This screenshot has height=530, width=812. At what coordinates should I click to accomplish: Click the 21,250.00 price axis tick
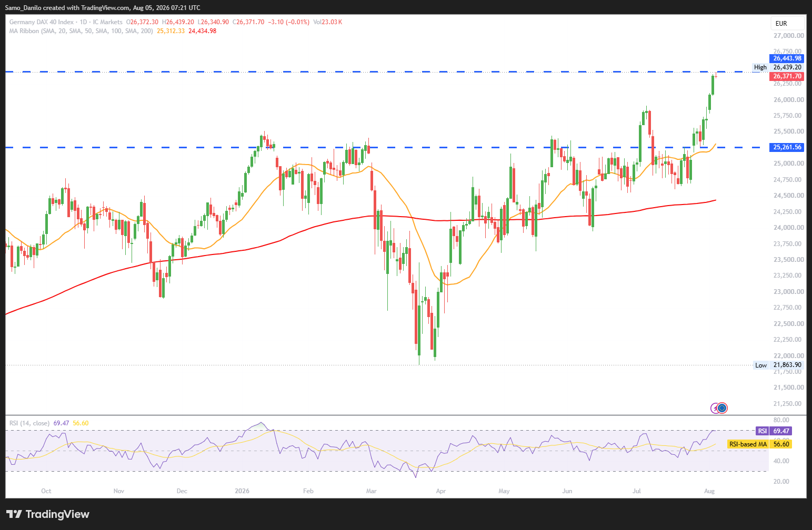tap(788, 404)
